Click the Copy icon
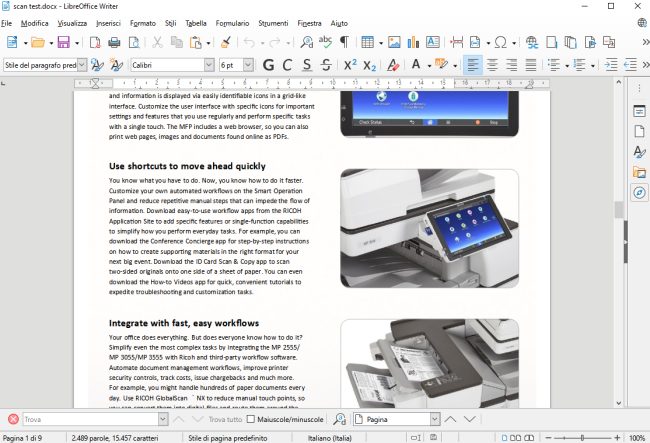Viewport: 650px width, 443px height. tap(177, 42)
